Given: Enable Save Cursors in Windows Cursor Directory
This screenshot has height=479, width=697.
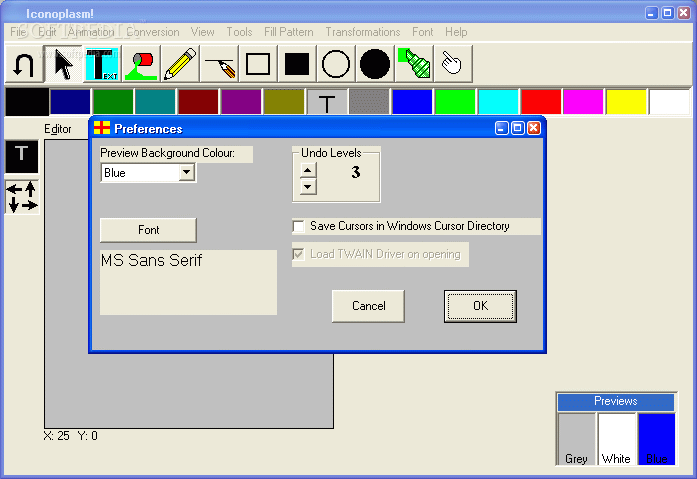Looking at the screenshot, I should click(x=299, y=227).
